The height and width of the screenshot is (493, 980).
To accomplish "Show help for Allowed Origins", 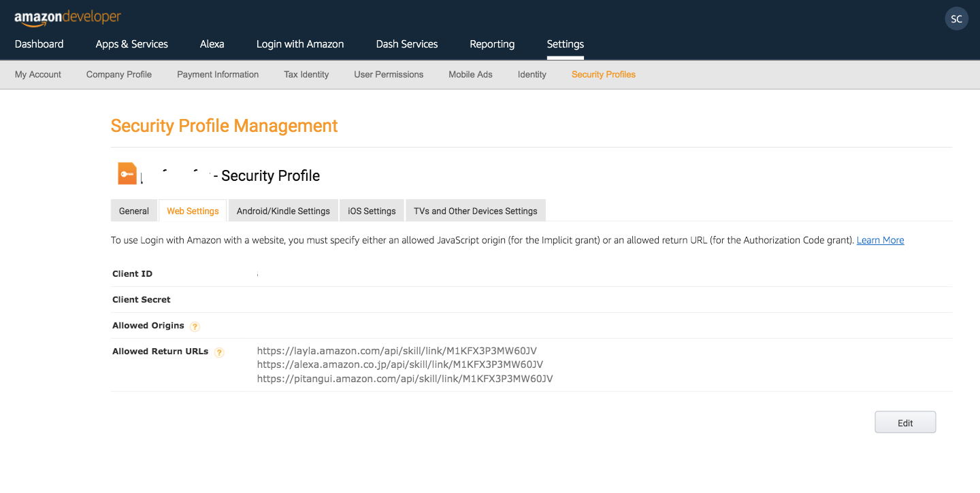I will click(195, 326).
